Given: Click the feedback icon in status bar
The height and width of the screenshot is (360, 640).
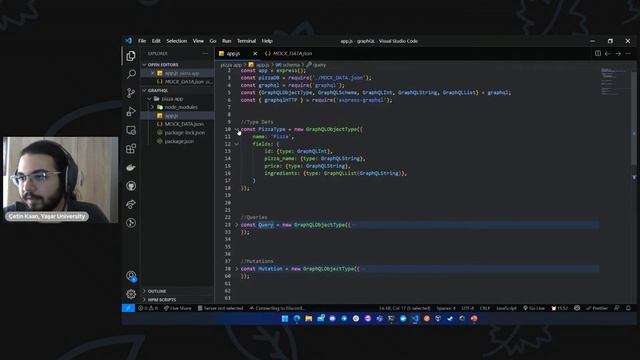Looking at the screenshot, I should (x=617, y=308).
